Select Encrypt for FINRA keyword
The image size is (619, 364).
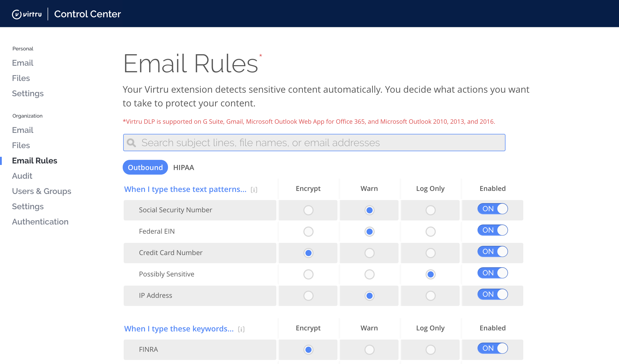click(308, 350)
